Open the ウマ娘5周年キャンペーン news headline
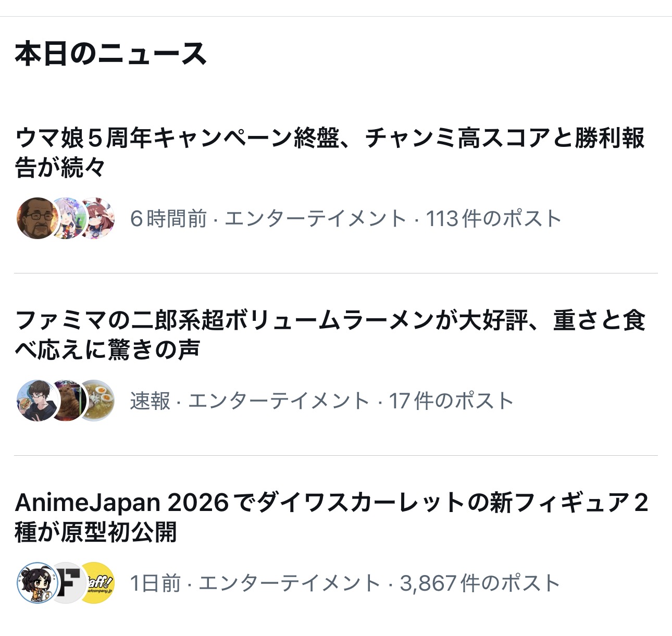 [329, 152]
